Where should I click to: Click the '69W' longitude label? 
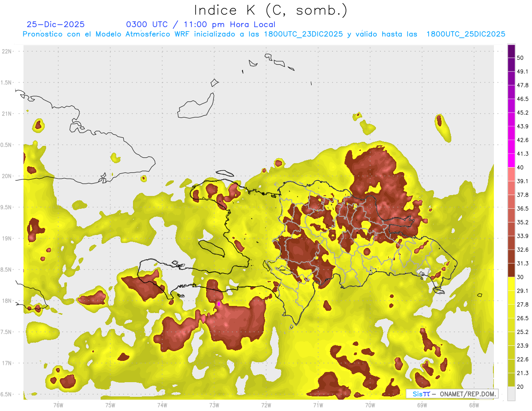tap(422, 405)
